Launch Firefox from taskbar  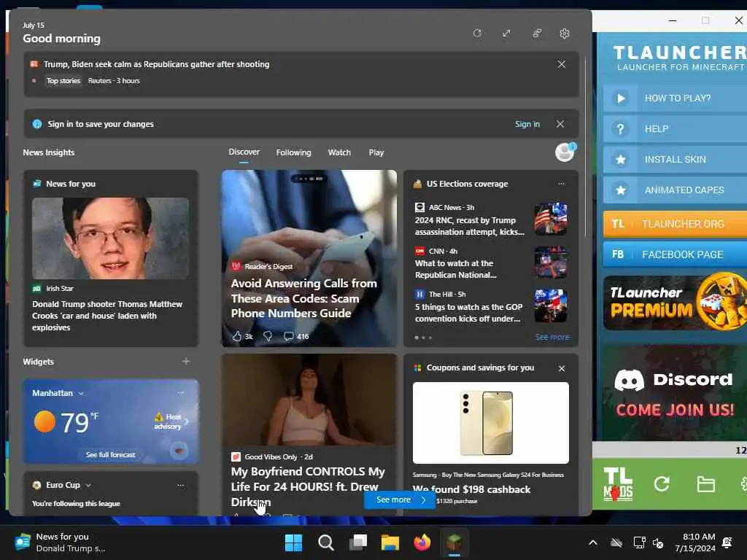(422, 542)
